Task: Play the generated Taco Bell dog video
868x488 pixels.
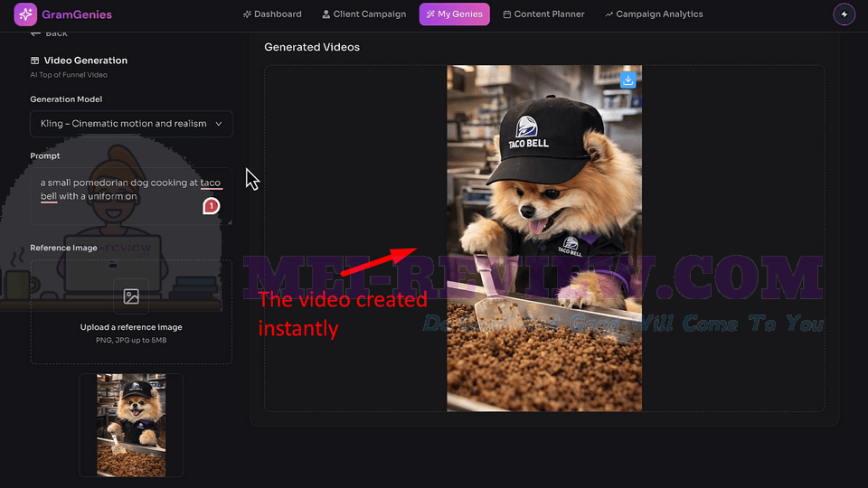Action: click(x=544, y=239)
